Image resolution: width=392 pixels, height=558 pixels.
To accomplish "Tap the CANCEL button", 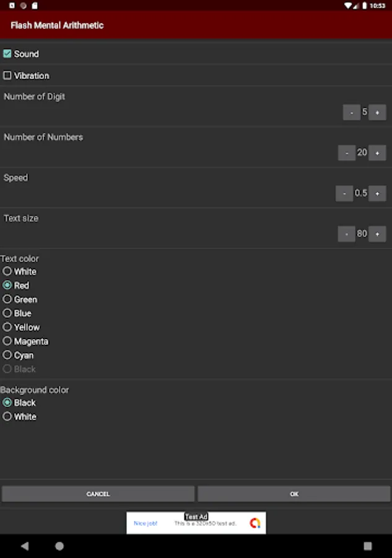I will pos(98,494).
